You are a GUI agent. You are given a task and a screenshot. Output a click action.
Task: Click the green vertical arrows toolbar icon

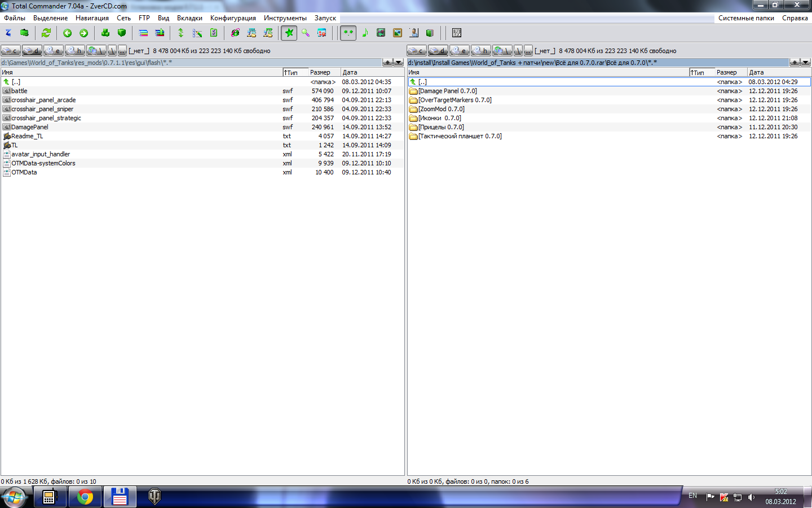181,33
